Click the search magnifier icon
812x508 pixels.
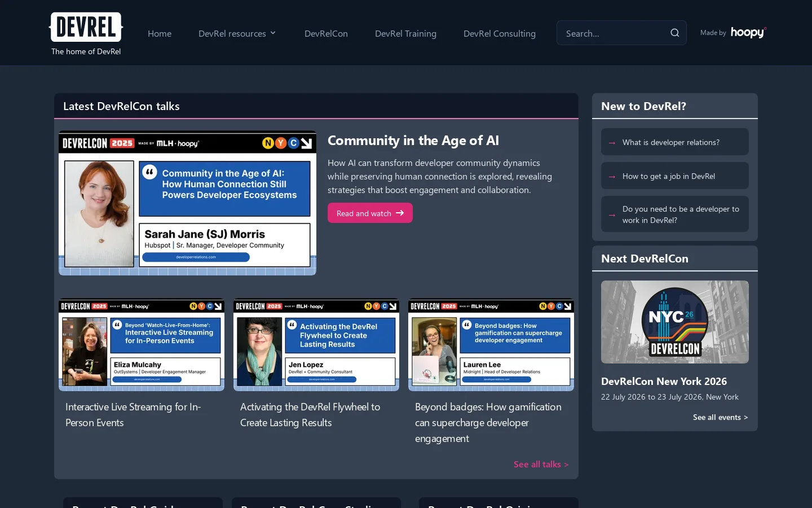tap(674, 33)
